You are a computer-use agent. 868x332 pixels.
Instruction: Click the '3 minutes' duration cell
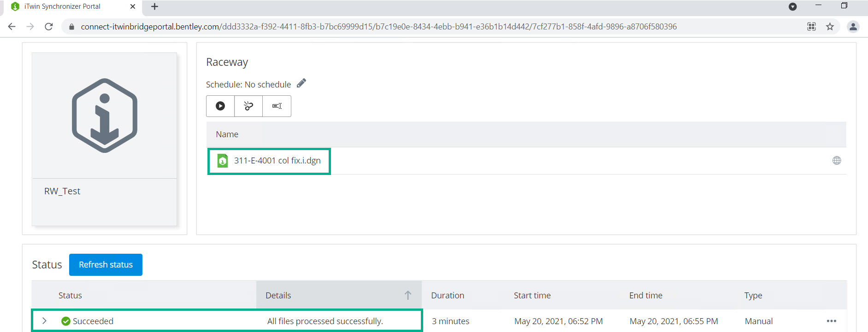450,321
